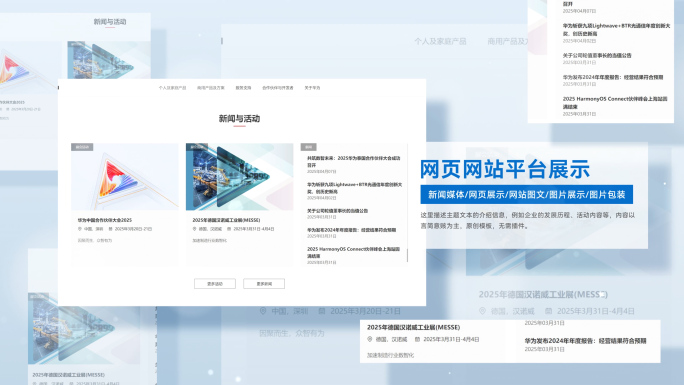The width and height of the screenshot is (684, 385).
Task: Click calendar icon beside 2025年3月31日-4月4日 in front page card
Action: pos(229,228)
